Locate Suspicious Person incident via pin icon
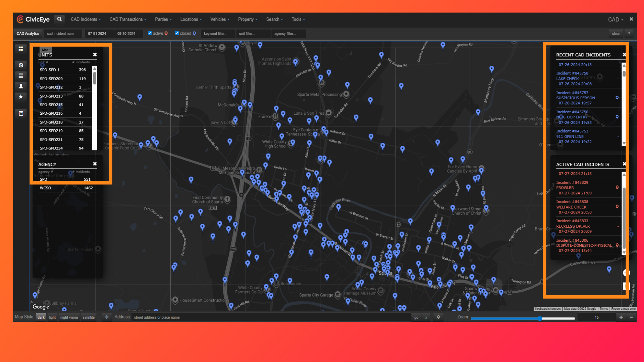This screenshot has width=644, height=362. coord(617,98)
